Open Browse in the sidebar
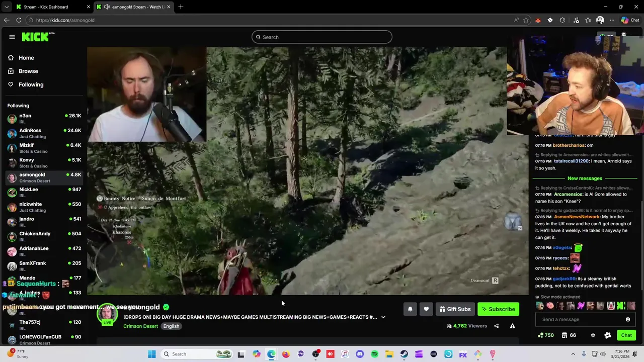Viewport: 644px width, 362px height. pos(28,71)
